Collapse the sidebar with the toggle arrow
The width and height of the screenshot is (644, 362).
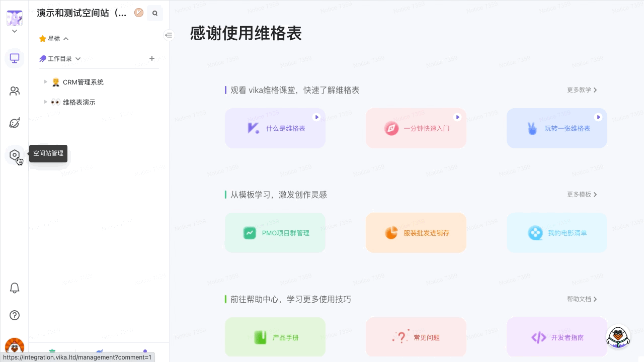click(169, 35)
